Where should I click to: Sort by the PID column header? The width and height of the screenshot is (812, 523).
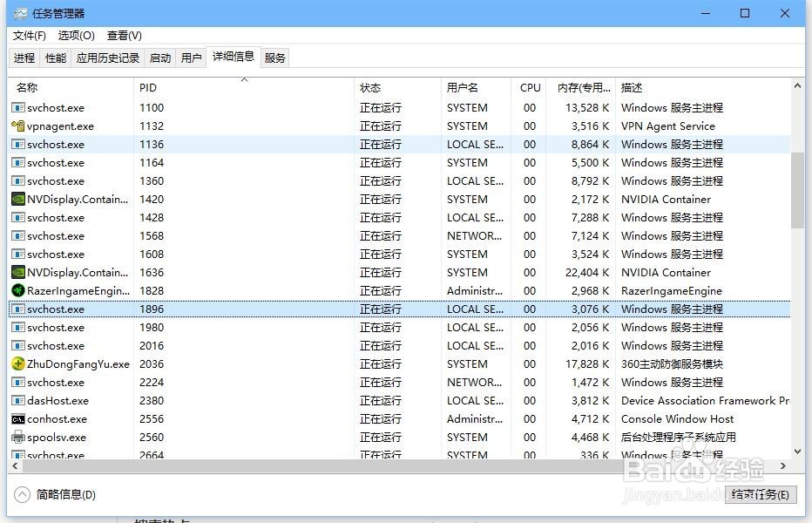[x=244, y=87]
